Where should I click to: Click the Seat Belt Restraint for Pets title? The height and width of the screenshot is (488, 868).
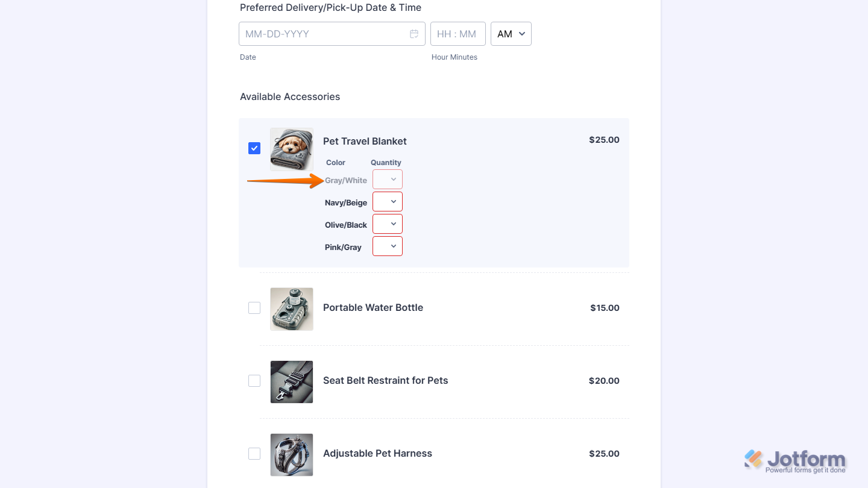386,380
